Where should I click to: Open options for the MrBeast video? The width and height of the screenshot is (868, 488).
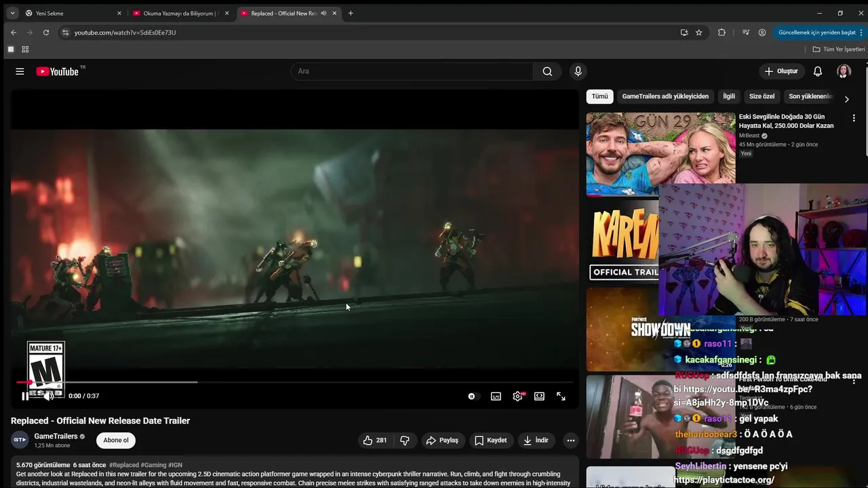click(x=854, y=118)
